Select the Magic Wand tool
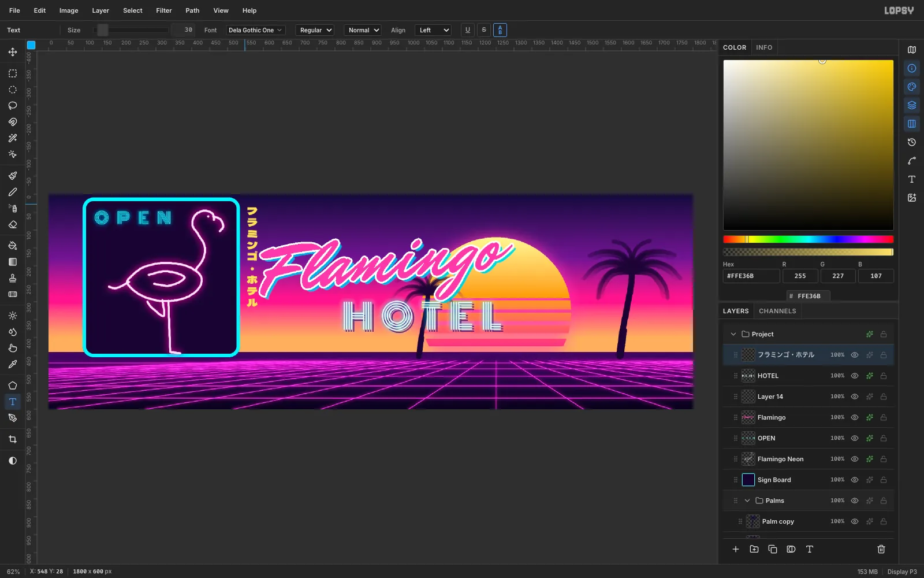Image resolution: width=924 pixels, height=578 pixels. pyautogui.click(x=13, y=138)
